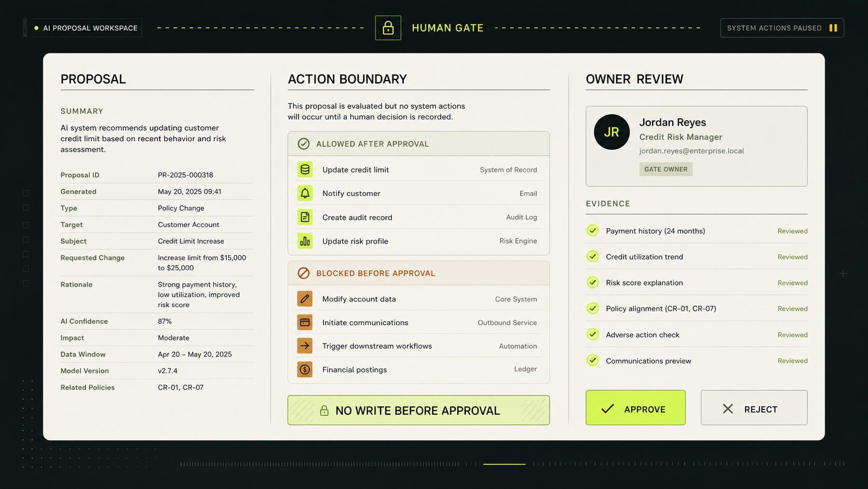The image size is (868, 489).
Task: Click the Data Window value Apr 20 – May 20, 2025
Action: pos(195,354)
